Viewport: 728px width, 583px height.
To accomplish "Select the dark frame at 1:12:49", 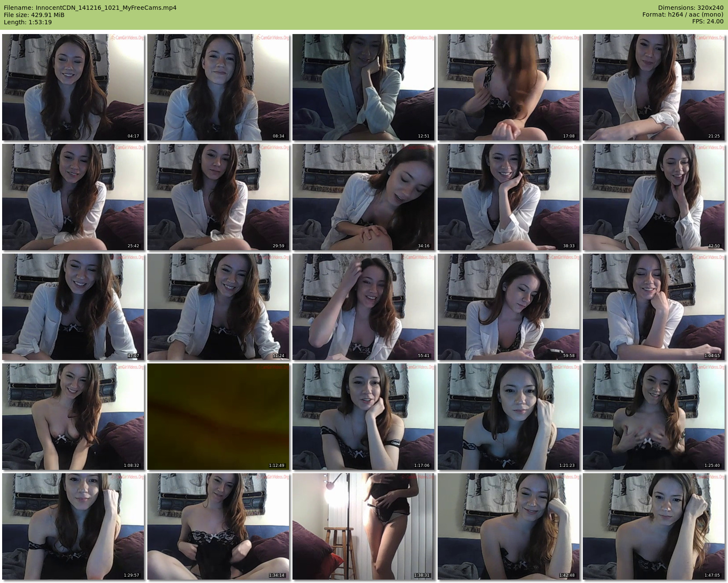I will tap(218, 417).
